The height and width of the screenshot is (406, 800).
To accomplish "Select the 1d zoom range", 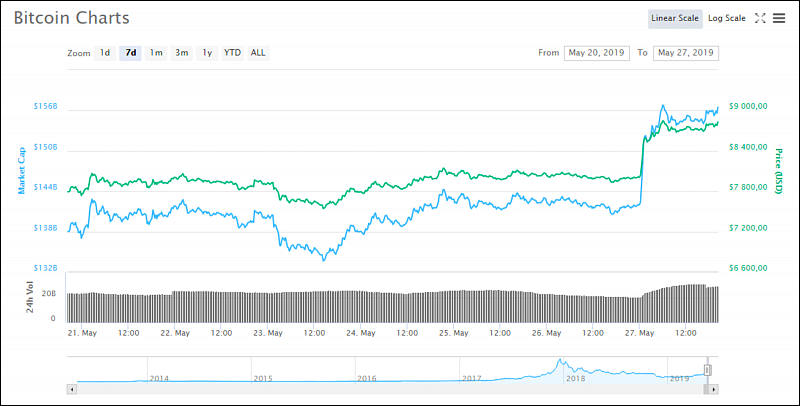I will pyautogui.click(x=105, y=53).
